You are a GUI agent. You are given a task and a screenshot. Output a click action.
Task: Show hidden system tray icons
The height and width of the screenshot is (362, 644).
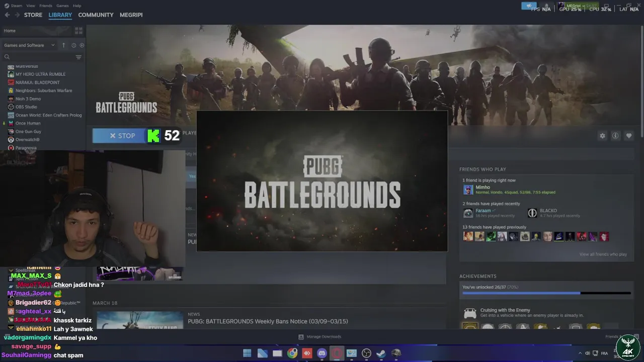[580, 353]
